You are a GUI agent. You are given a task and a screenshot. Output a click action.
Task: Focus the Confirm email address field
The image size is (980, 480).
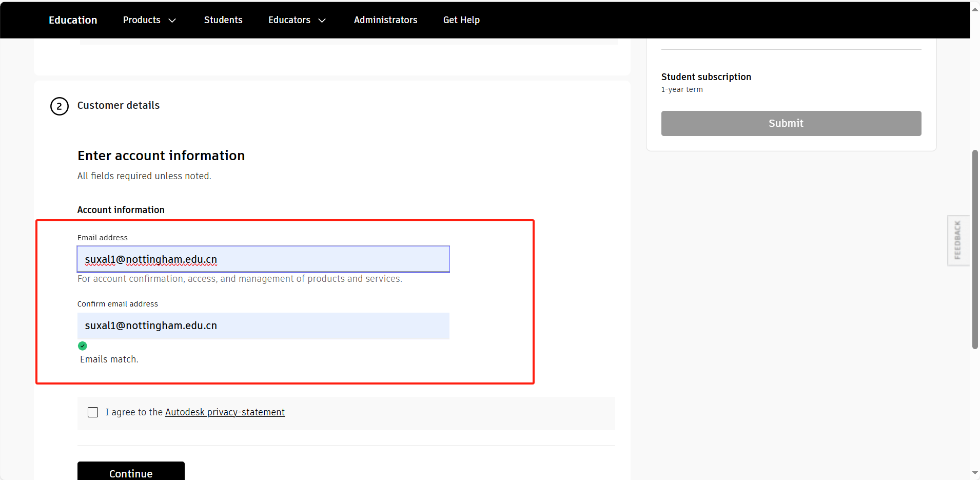pyautogui.click(x=263, y=325)
